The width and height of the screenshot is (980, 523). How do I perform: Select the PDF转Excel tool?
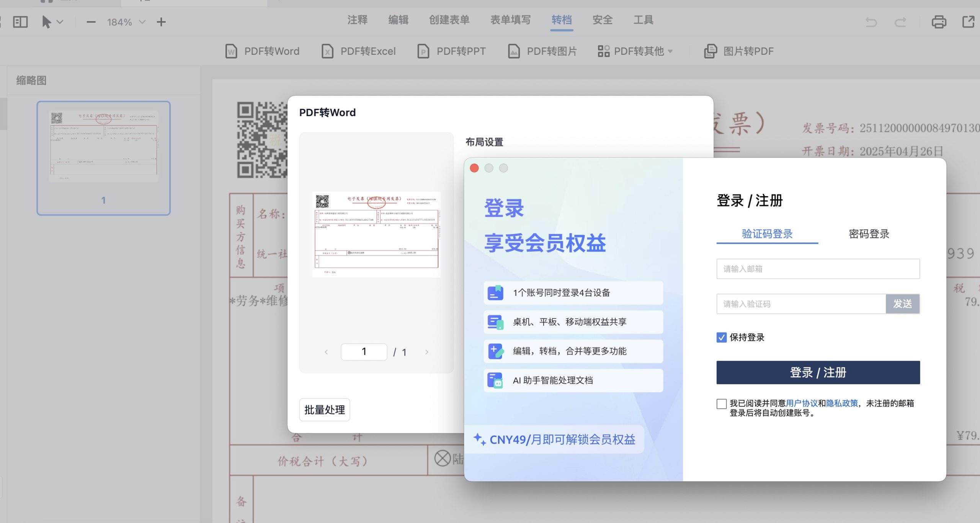pos(359,51)
